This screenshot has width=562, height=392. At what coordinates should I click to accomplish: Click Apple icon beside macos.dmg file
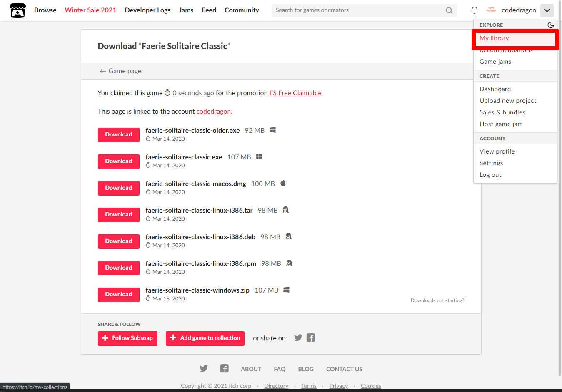coord(283,183)
